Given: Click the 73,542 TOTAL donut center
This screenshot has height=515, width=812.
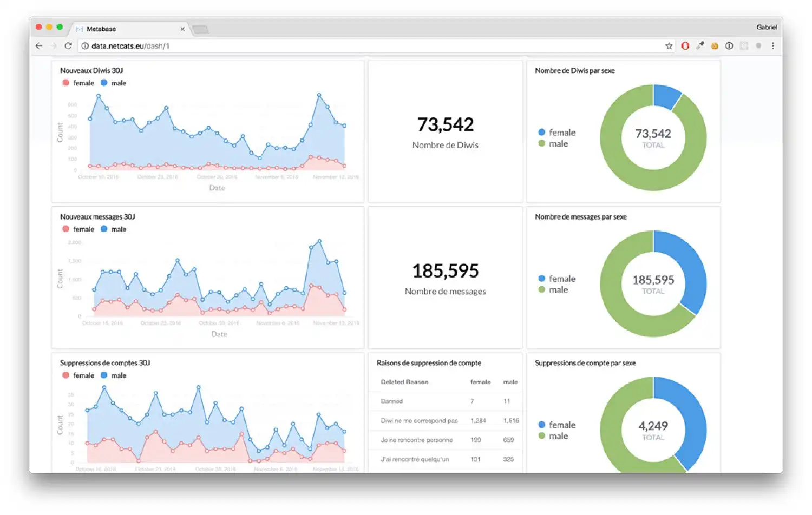Looking at the screenshot, I should pos(653,137).
